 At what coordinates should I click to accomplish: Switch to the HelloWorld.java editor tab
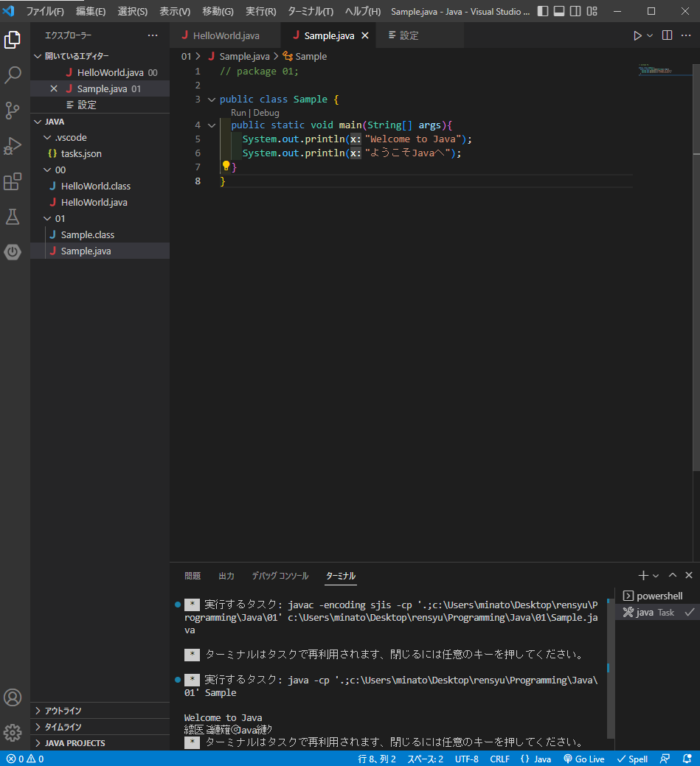225,35
